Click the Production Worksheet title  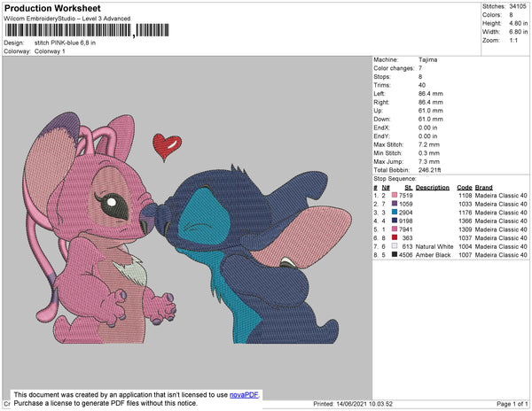coord(52,8)
